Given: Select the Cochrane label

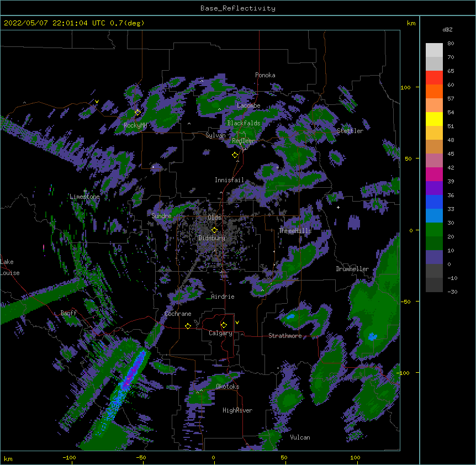Looking at the screenshot, I should (x=178, y=314).
